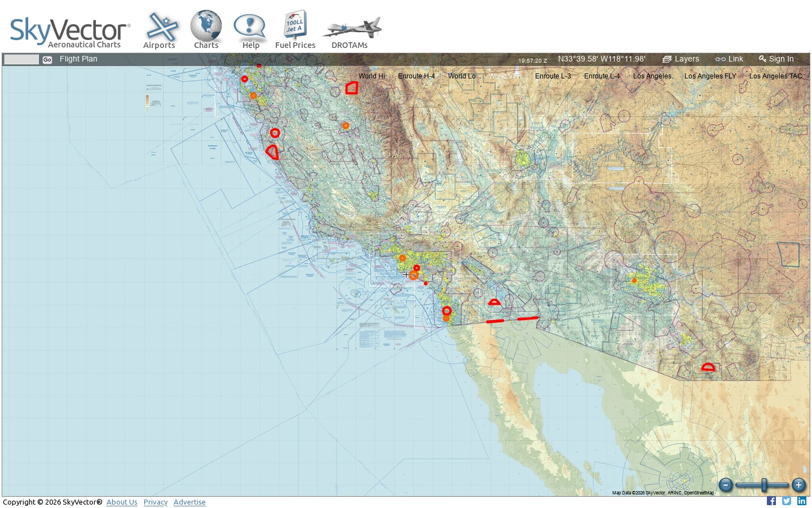Switch to the World Hi chart
This screenshot has height=508, width=812.
[372, 76]
